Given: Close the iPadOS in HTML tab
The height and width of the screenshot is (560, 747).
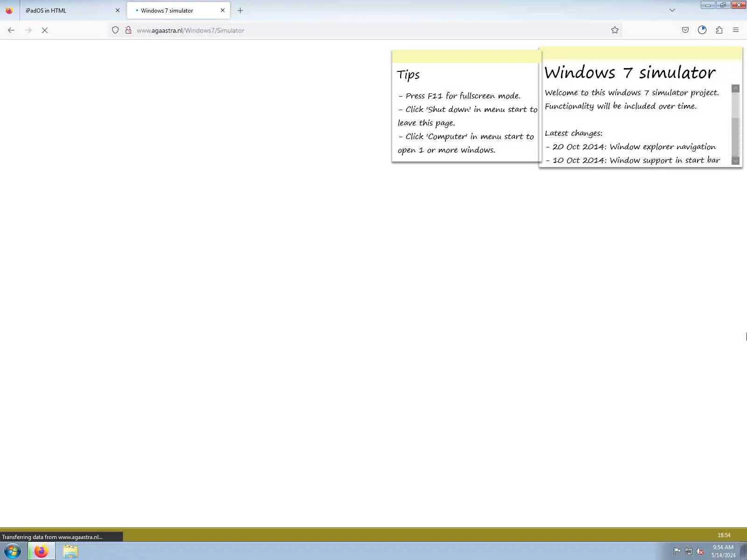Looking at the screenshot, I should pos(118,10).
